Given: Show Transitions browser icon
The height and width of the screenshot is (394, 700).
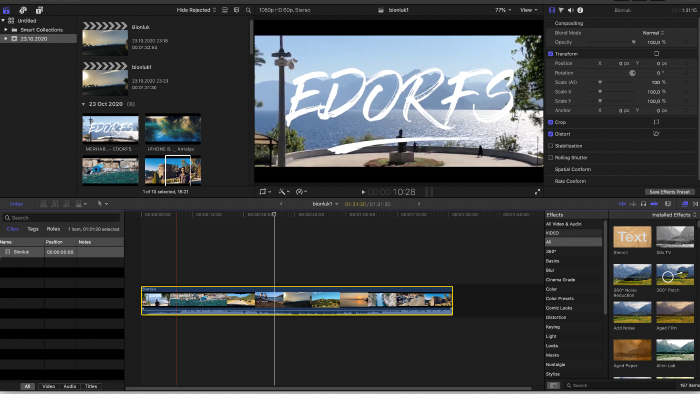Looking at the screenshot, I should pos(696,204).
